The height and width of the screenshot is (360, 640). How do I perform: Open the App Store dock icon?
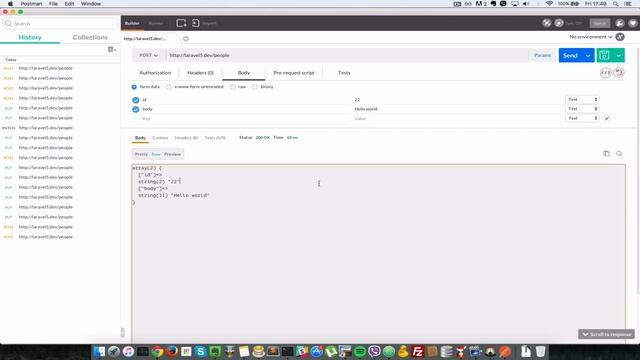click(316, 351)
